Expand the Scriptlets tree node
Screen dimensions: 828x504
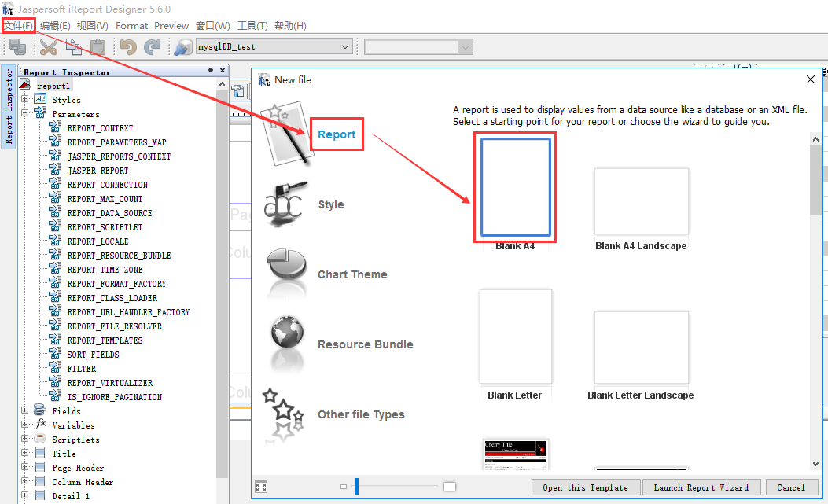(x=25, y=439)
